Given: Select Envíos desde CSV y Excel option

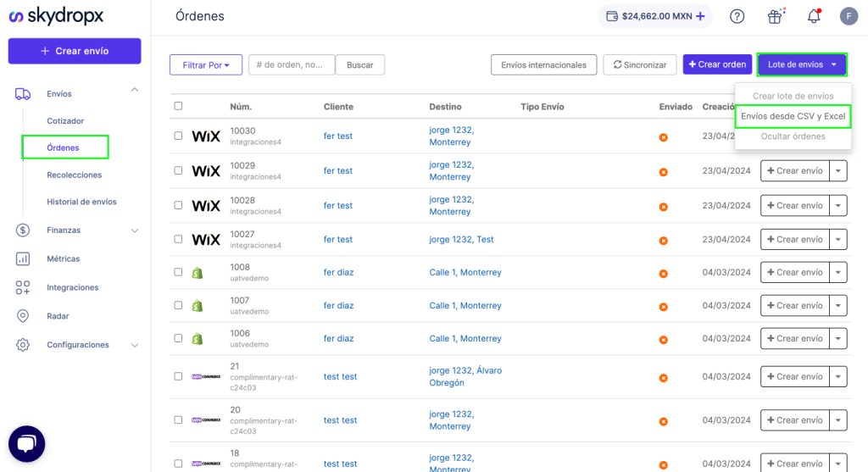Looking at the screenshot, I should [793, 116].
